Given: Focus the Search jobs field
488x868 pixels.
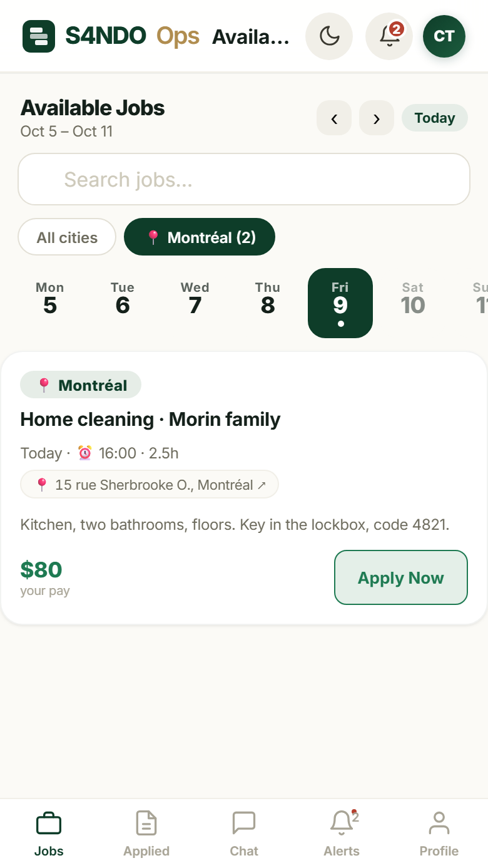Looking at the screenshot, I should 244,179.
